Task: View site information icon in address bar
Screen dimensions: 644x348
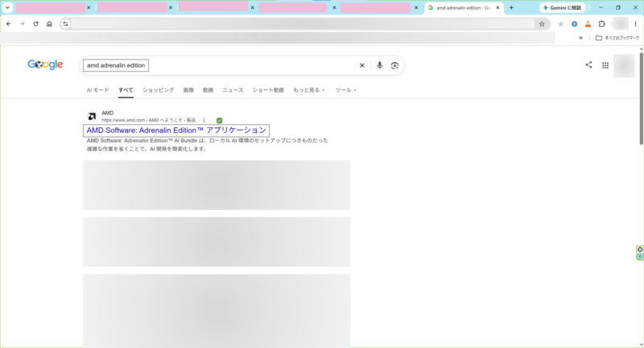Action: pyautogui.click(x=65, y=24)
